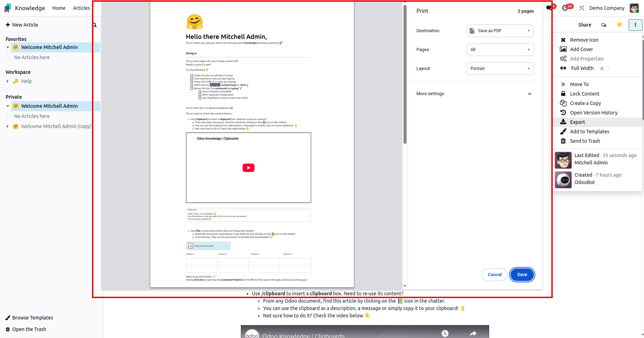Click the key emoji beside Help
This screenshot has width=644, height=338.
[x=16, y=81]
